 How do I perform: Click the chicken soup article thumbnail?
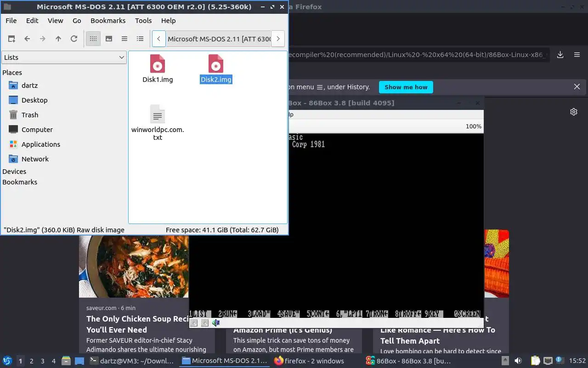click(x=134, y=266)
